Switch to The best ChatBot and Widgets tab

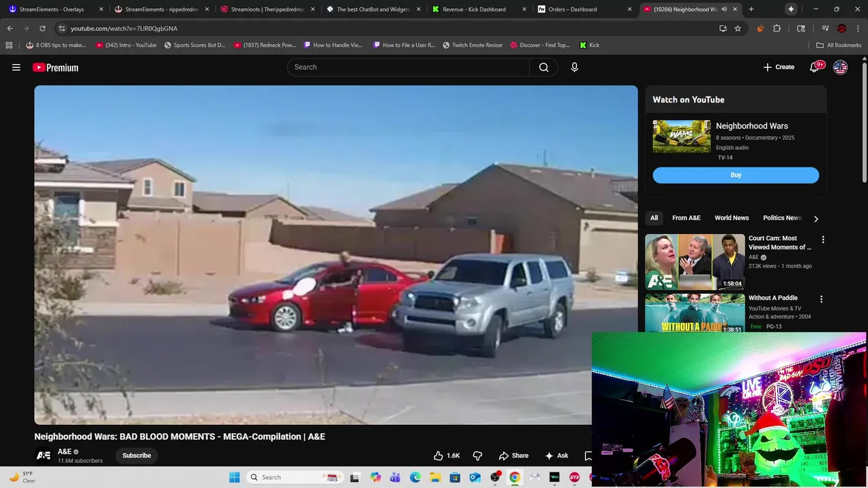374,9
